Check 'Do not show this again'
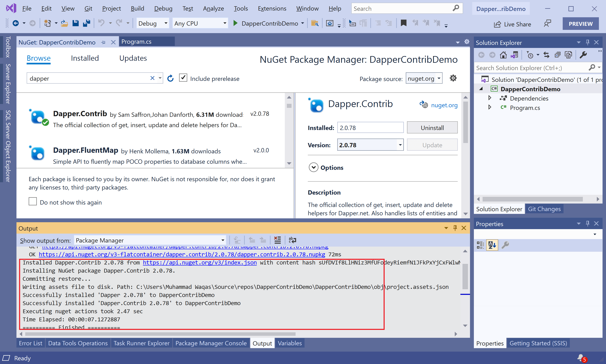This screenshot has width=606, height=364. (x=32, y=201)
